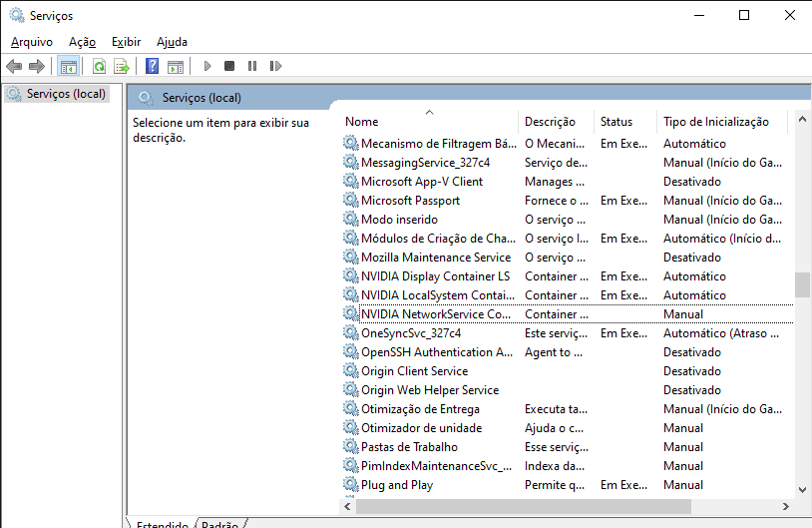Select NVIDIA NetworkService Co... service name
The width and height of the screenshot is (812, 528).
coord(436,314)
